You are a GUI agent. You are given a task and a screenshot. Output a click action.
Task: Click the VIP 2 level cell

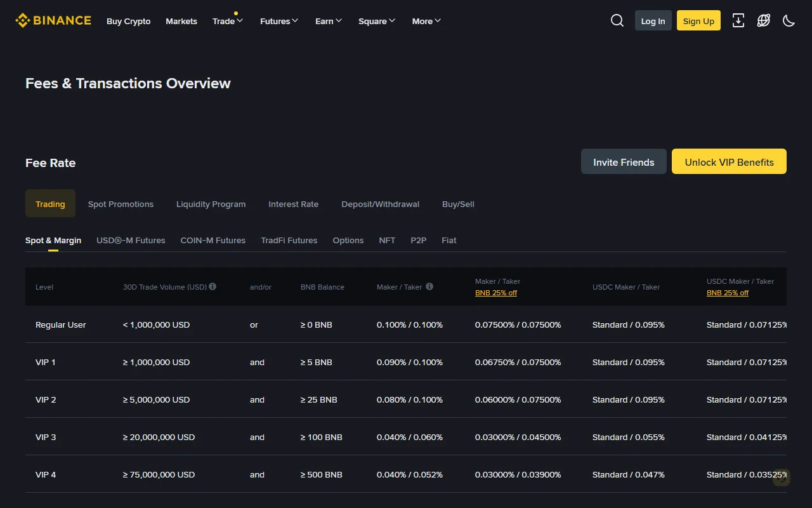point(46,399)
